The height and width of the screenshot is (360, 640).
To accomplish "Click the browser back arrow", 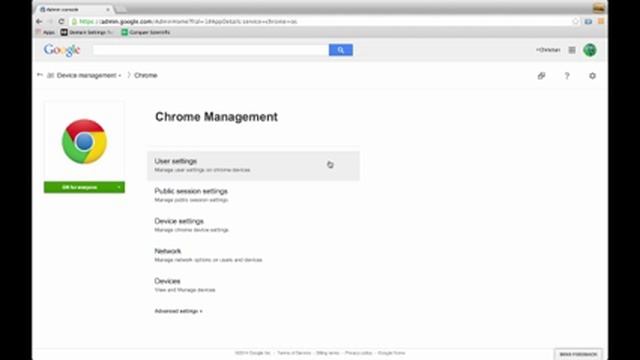I will pyautogui.click(x=39, y=21).
